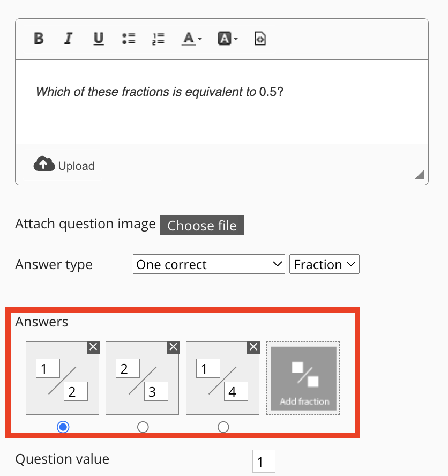Mark 1/2 as the correct answer
The height and width of the screenshot is (476, 448).
click(63, 427)
